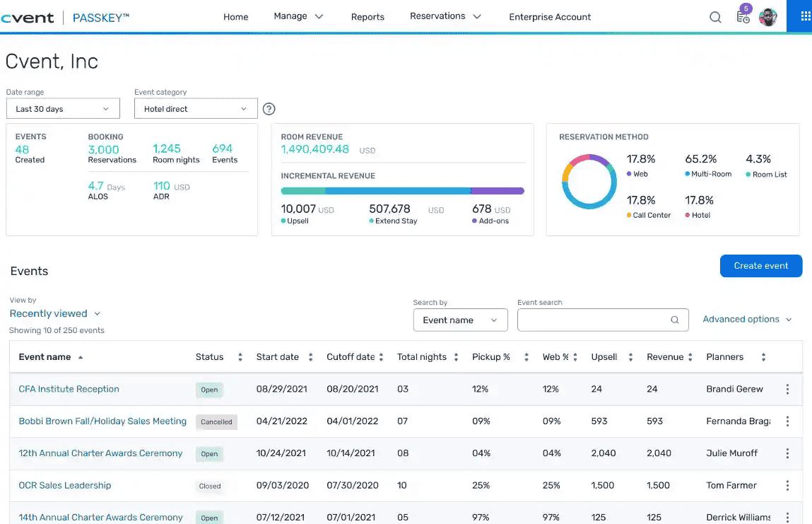Screen dimensions: 812x524
Task: Open row actions menu for OCR Sales Leadership
Action: pyautogui.click(x=787, y=486)
